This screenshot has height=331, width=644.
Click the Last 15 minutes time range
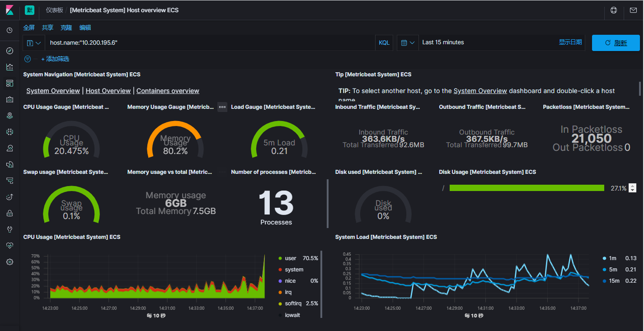tap(443, 42)
